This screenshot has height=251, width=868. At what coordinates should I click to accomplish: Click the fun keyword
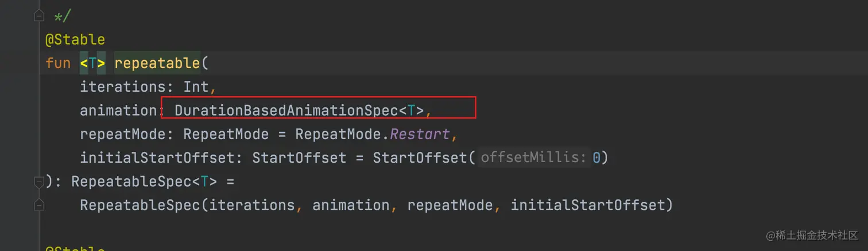coord(57,63)
